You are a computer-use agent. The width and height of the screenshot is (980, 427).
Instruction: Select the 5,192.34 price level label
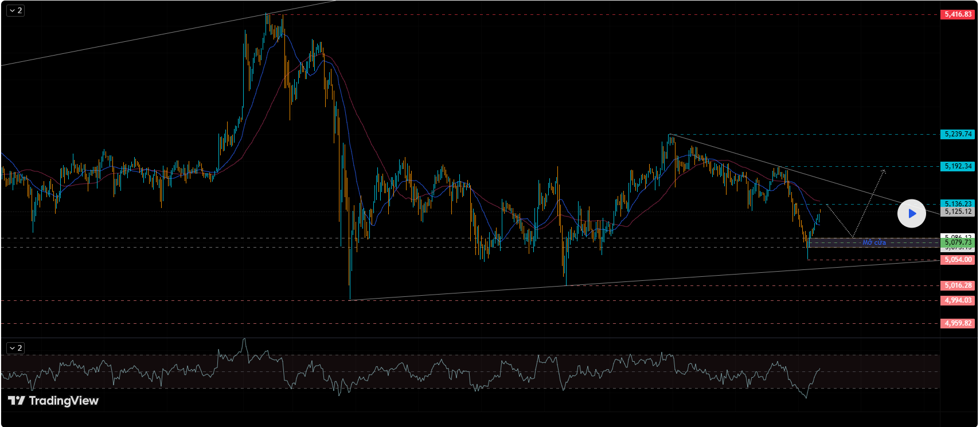(x=958, y=166)
